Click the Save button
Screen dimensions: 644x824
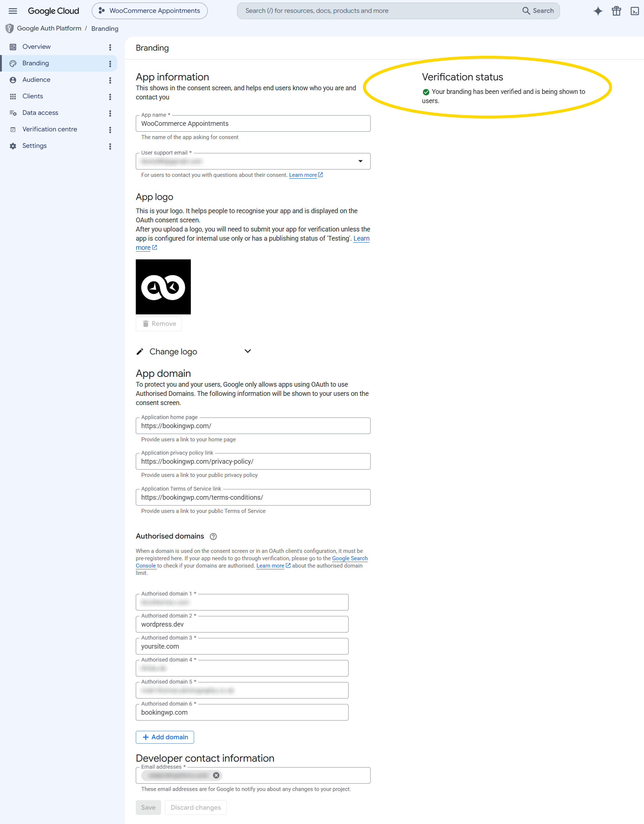[x=148, y=807]
